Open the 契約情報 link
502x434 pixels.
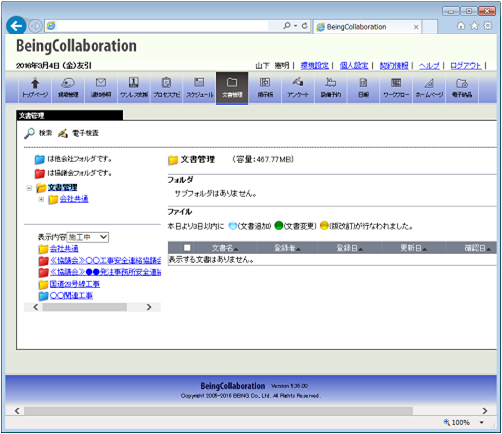point(394,66)
